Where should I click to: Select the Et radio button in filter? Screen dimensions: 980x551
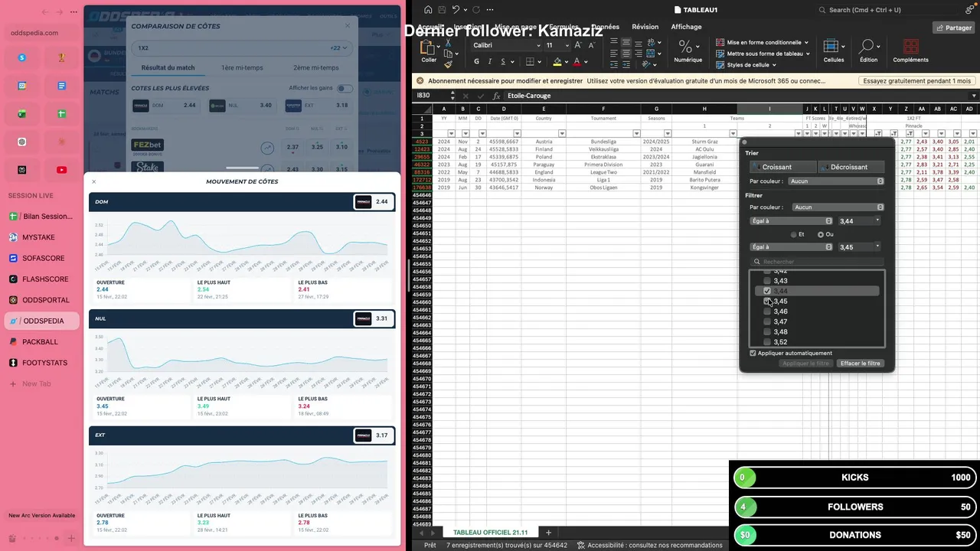[x=793, y=234]
